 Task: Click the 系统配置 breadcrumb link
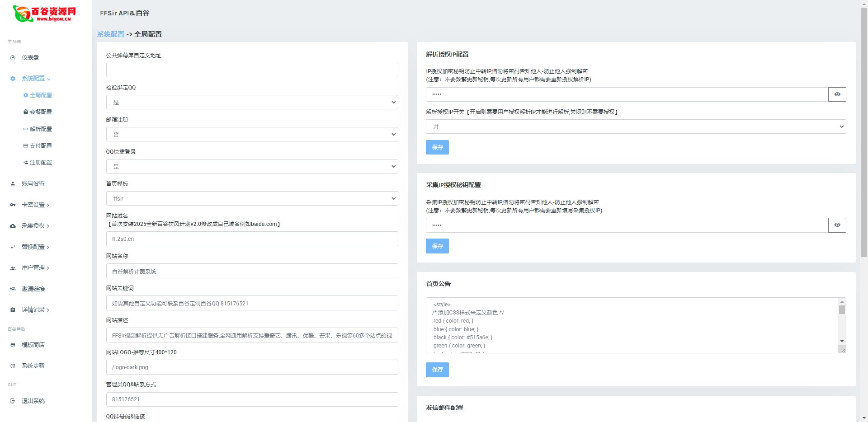(110, 34)
